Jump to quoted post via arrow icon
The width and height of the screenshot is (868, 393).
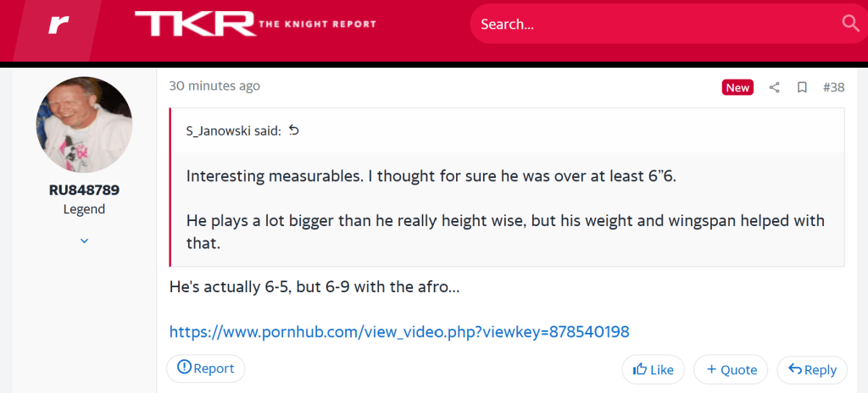(x=294, y=130)
